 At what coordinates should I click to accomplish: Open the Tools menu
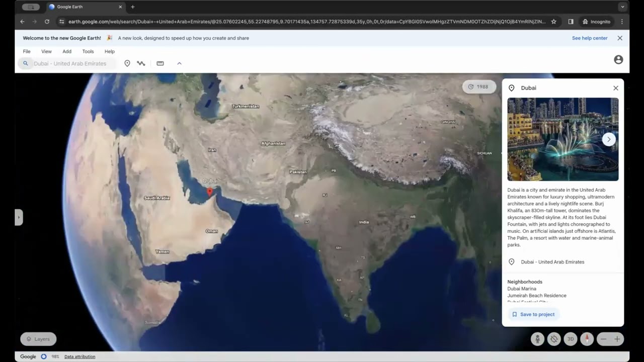[88, 51]
